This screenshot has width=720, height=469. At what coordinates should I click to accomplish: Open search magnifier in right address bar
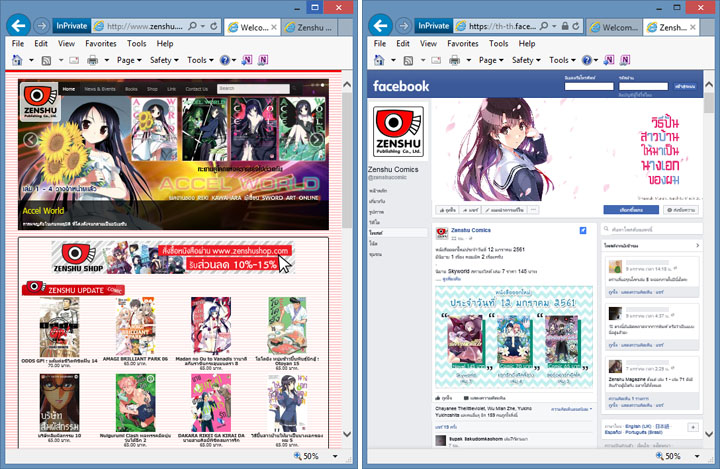[544, 26]
